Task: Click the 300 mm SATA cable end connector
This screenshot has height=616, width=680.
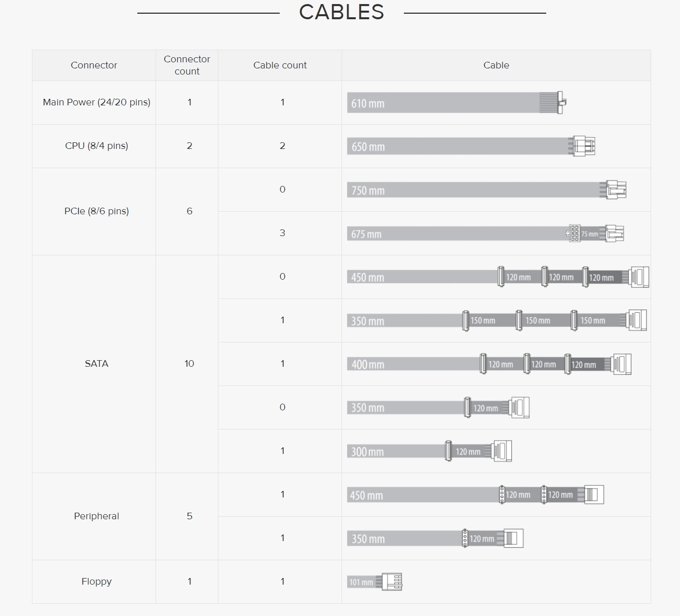Action: point(502,451)
